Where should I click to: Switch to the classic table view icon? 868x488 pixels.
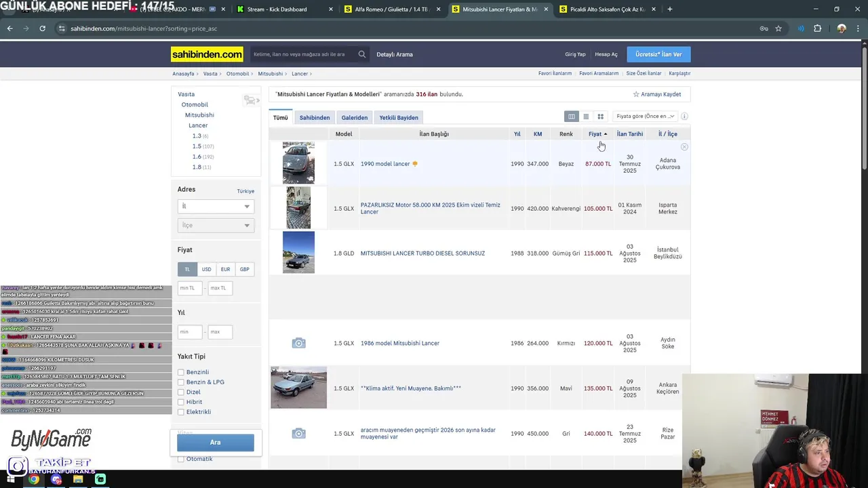pyautogui.click(x=572, y=117)
